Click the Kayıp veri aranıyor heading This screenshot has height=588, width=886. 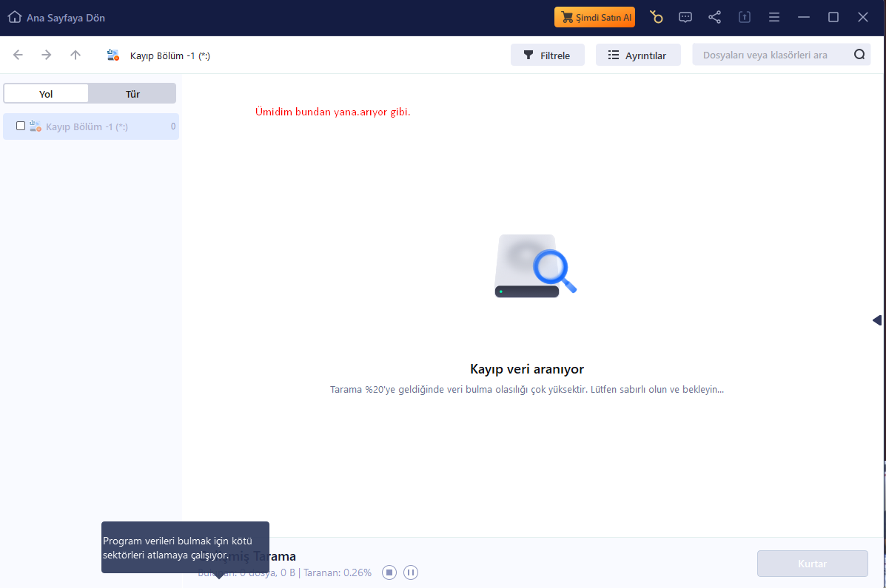527,369
